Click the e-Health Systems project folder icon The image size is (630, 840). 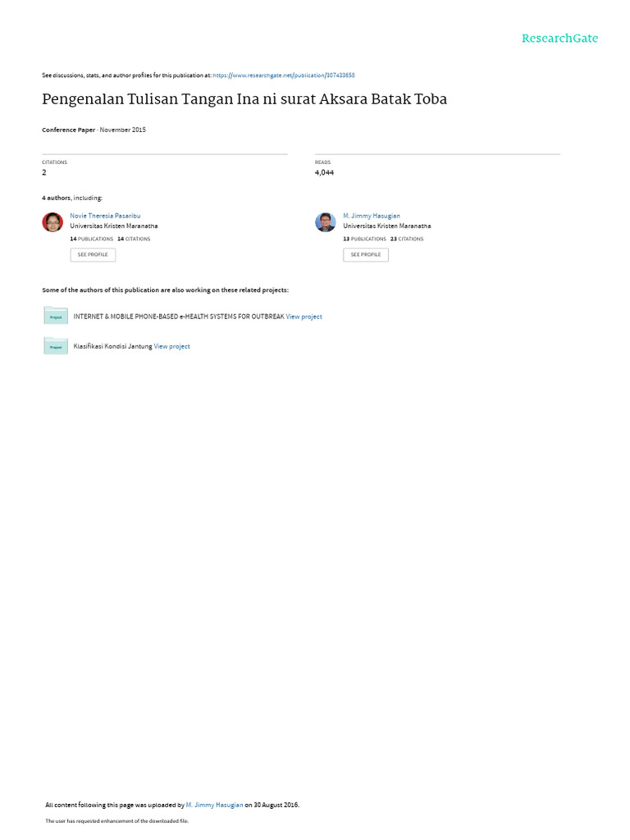tap(55, 316)
